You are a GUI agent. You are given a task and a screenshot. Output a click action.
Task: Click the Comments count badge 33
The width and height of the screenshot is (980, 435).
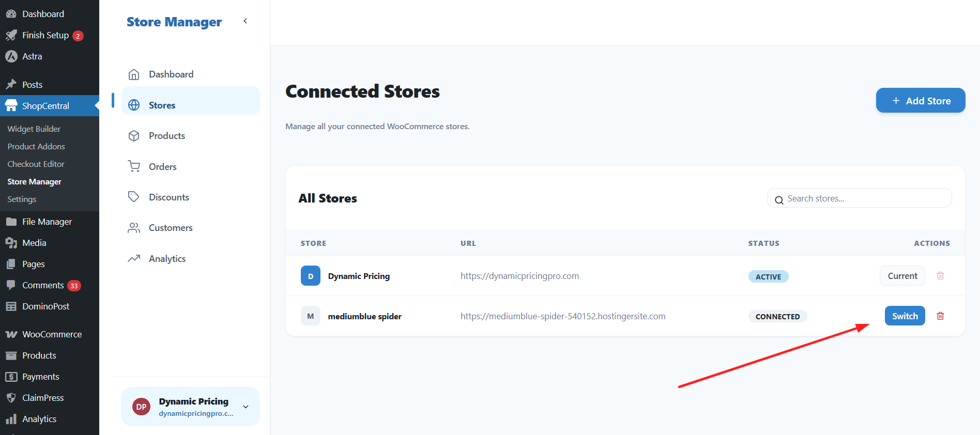point(74,286)
